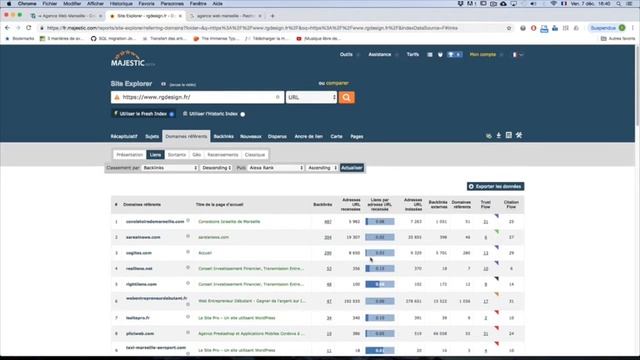640x360 pixels.
Task: Click the Exporter les données button
Action: 496,186
